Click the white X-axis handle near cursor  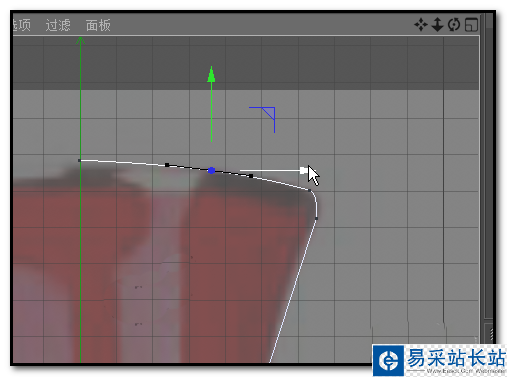pyautogui.click(x=303, y=171)
